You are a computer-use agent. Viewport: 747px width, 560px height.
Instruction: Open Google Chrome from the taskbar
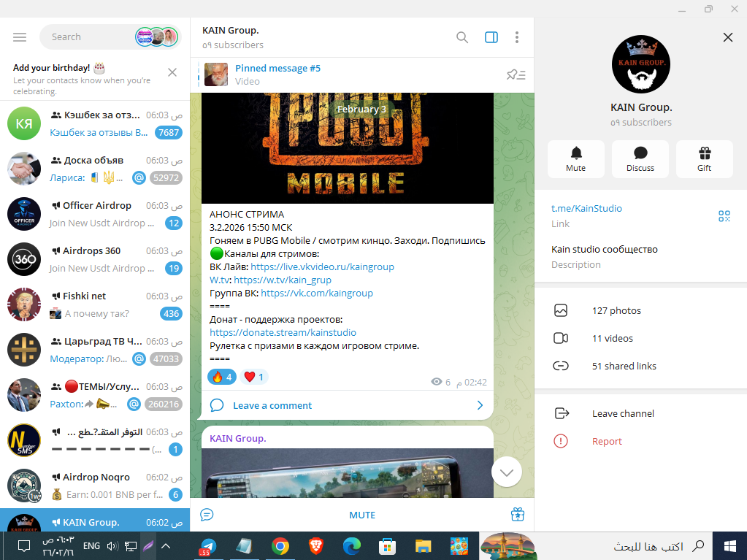(280, 546)
